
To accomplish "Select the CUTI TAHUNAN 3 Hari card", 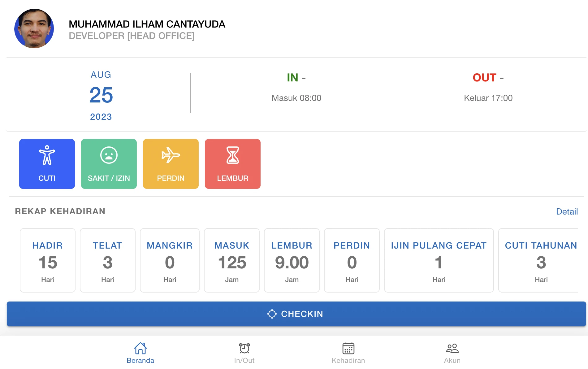I will (x=538, y=260).
